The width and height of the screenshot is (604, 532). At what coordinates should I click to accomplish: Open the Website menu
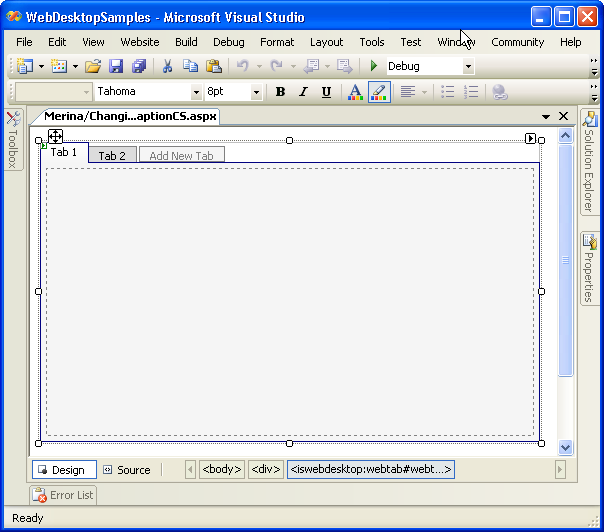pyautogui.click(x=140, y=42)
